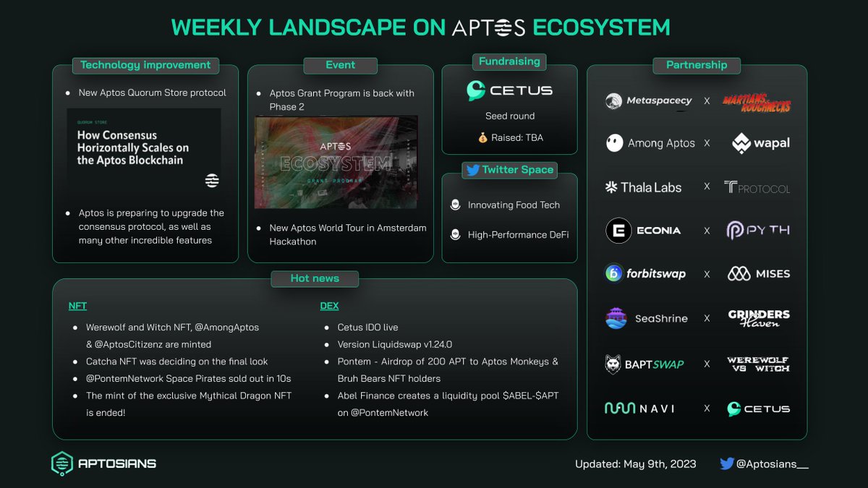Click the Pyth logo
Screen dimensions: 868x488
click(758, 231)
